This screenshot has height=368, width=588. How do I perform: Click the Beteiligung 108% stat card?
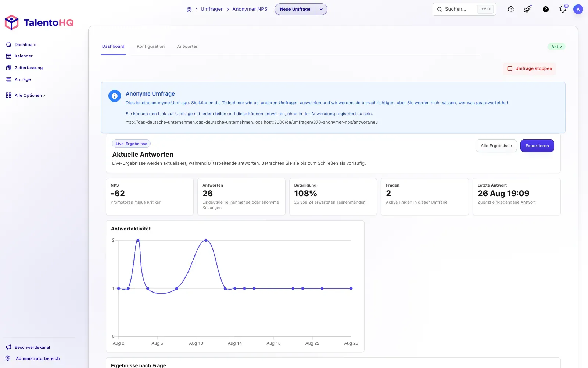click(333, 197)
